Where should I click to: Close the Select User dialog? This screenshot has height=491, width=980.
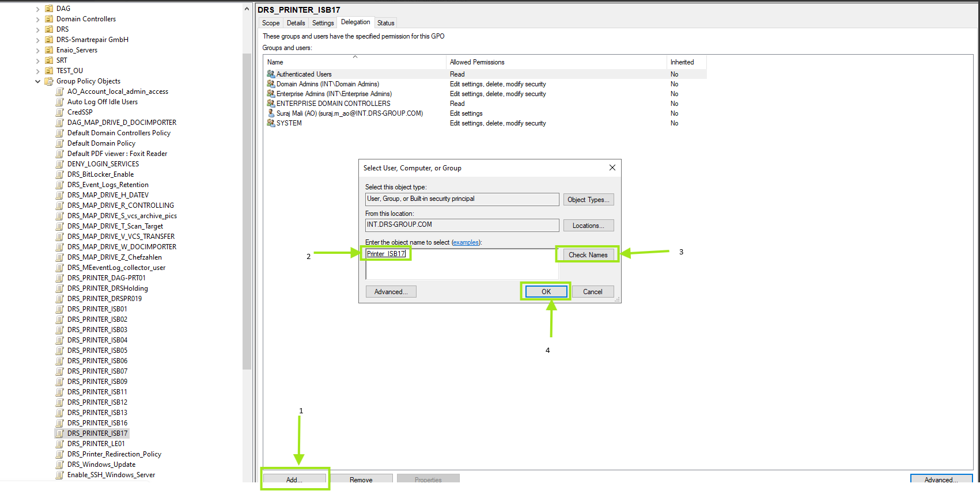(x=612, y=168)
